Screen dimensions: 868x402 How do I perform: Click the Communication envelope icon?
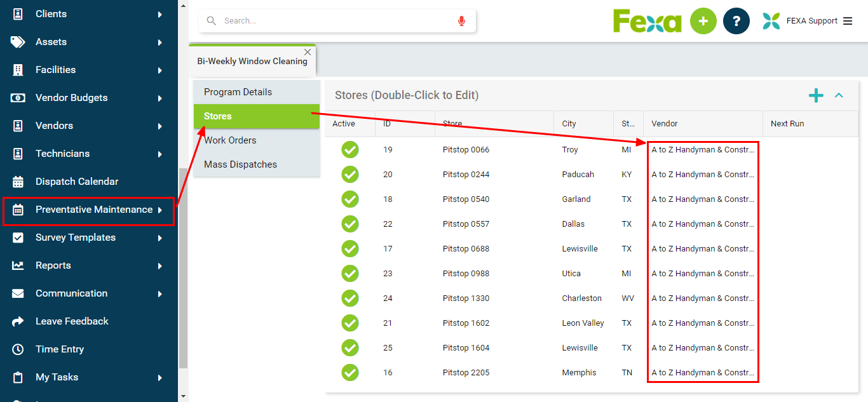coord(18,293)
